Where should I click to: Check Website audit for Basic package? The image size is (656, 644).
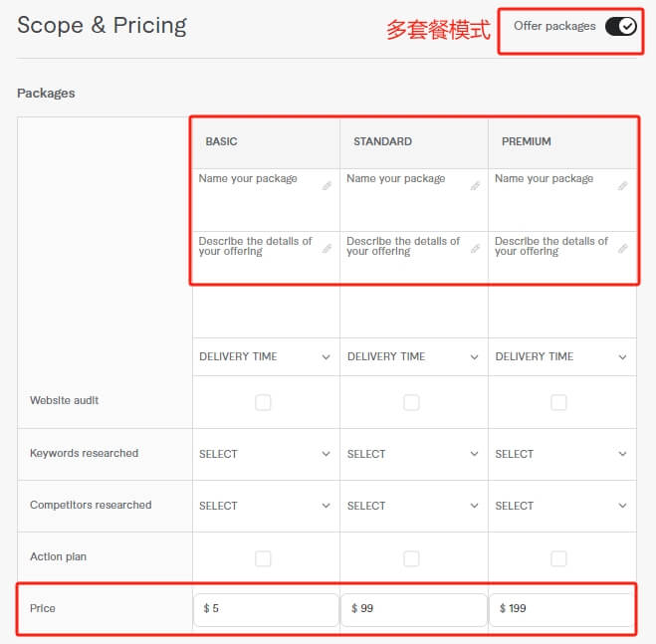[x=263, y=402]
